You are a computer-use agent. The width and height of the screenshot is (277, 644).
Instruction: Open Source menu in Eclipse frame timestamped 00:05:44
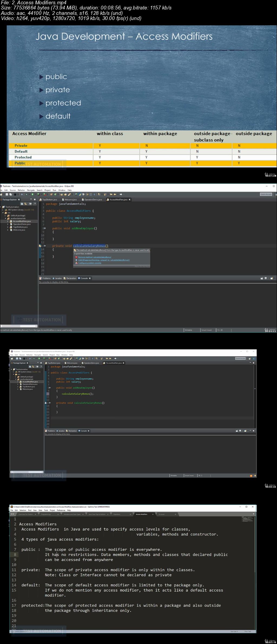click(22, 355)
